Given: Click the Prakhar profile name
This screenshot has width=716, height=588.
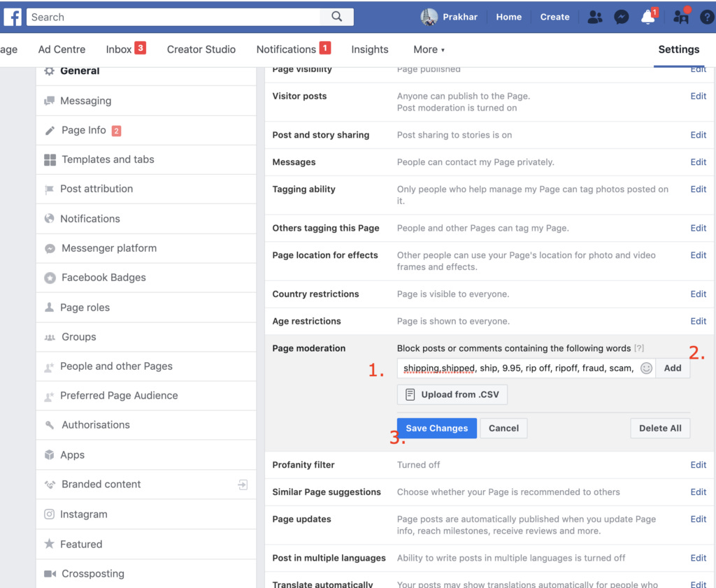Looking at the screenshot, I should point(460,17).
